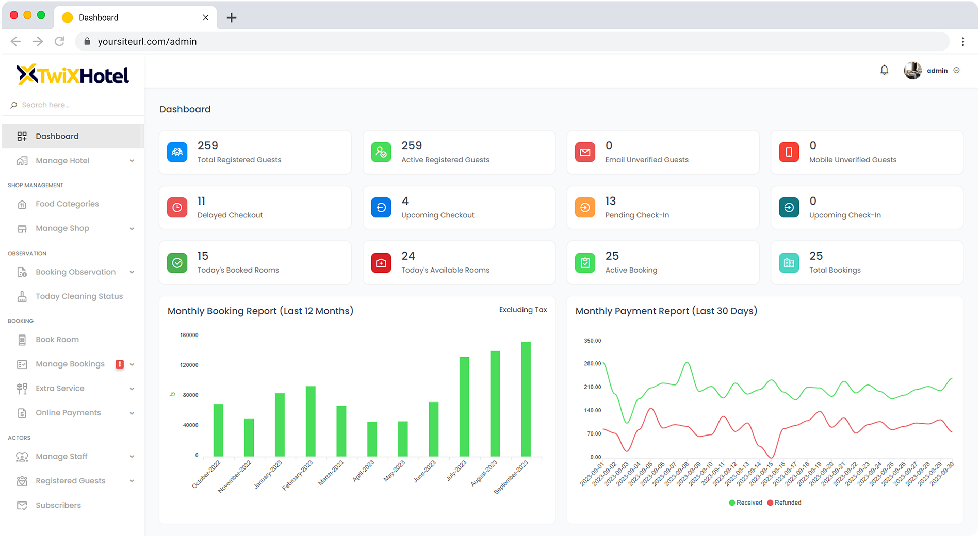Click the Email Unverified Guests envelope icon
The image size is (980, 536).
point(585,153)
